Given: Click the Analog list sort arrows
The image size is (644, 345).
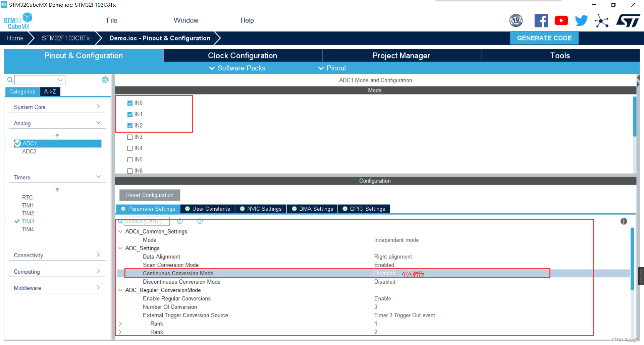Looking at the screenshot, I should tap(57, 136).
